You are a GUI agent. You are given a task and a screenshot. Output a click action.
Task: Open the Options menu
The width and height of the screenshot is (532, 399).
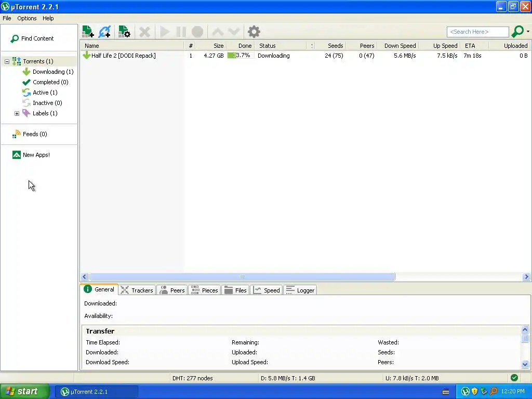[27, 18]
